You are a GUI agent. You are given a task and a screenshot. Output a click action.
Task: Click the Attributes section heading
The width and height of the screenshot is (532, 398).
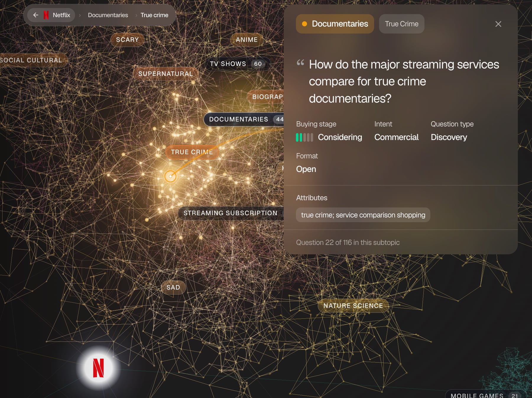(x=312, y=198)
